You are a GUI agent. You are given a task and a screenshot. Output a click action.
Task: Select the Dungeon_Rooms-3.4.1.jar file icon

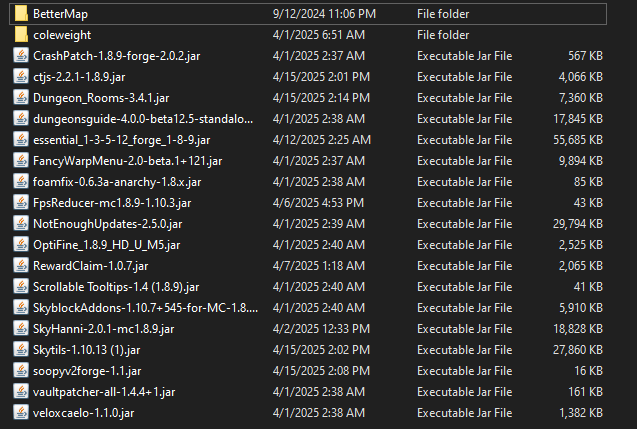click(x=21, y=98)
